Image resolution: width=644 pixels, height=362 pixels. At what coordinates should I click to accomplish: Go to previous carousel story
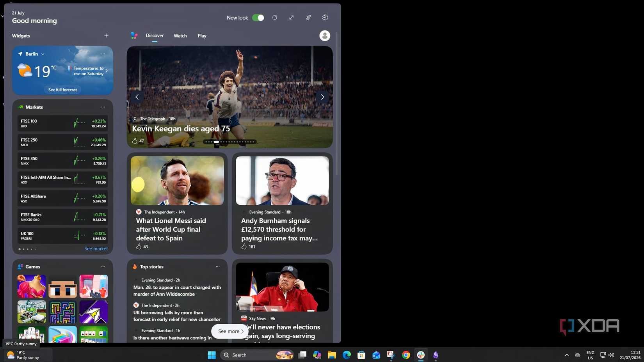[x=137, y=97]
